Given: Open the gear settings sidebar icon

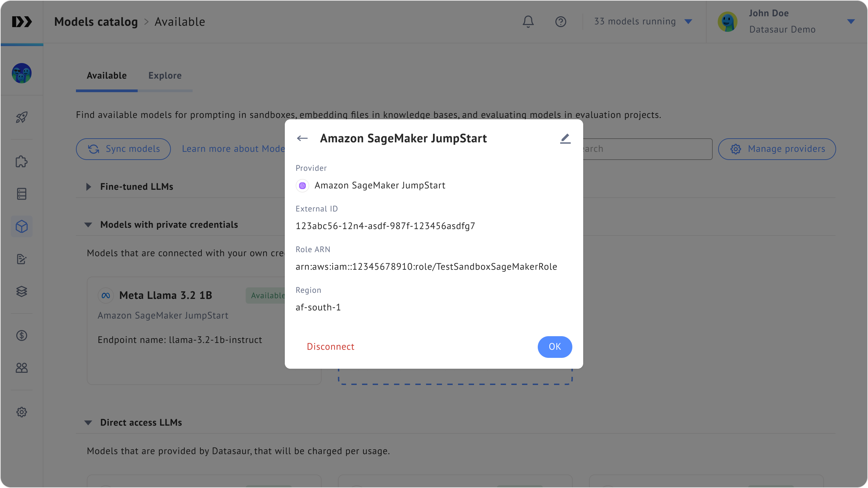Looking at the screenshot, I should click(22, 412).
